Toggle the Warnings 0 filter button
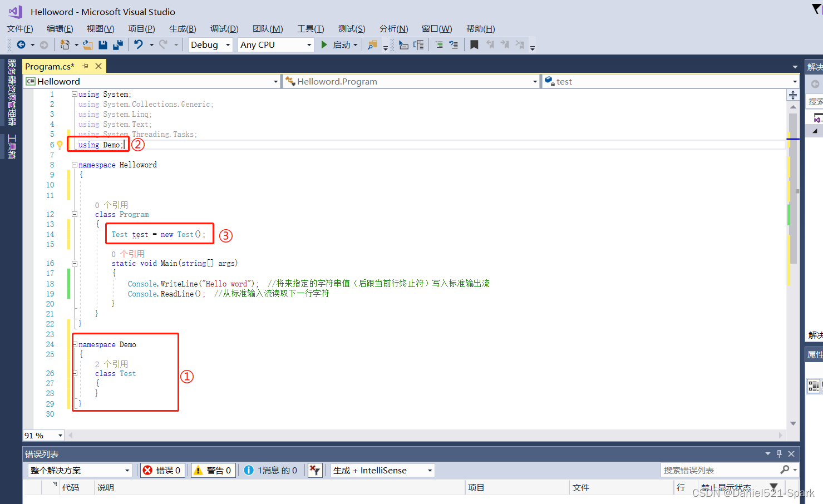The width and height of the screenshot is (823, 504). (213, 471)
